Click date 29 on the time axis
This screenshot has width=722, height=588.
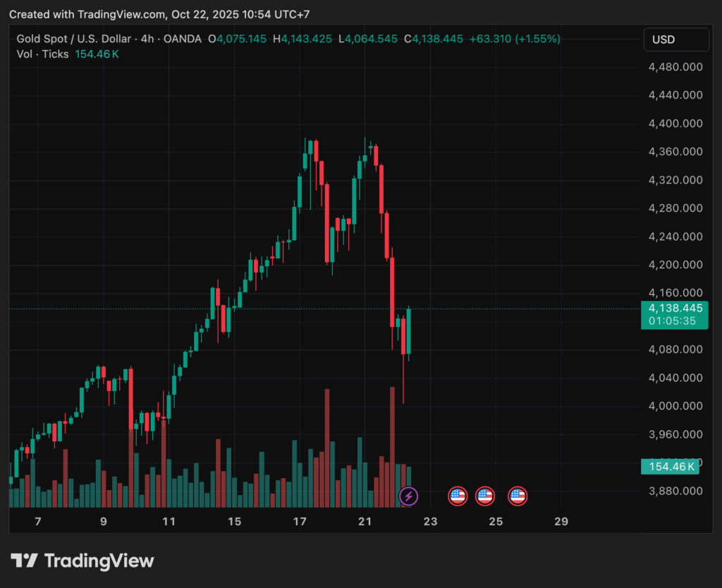pos(561,522)
